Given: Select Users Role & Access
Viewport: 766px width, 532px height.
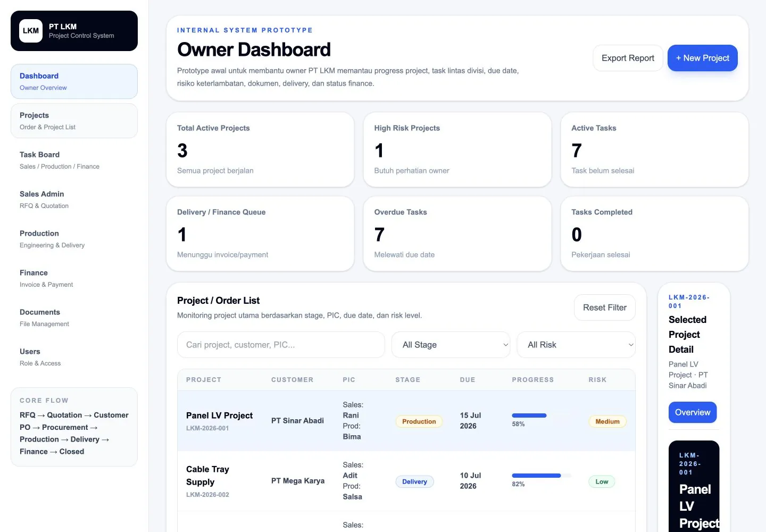Looking at the screenshot, I should click(74, 357).
